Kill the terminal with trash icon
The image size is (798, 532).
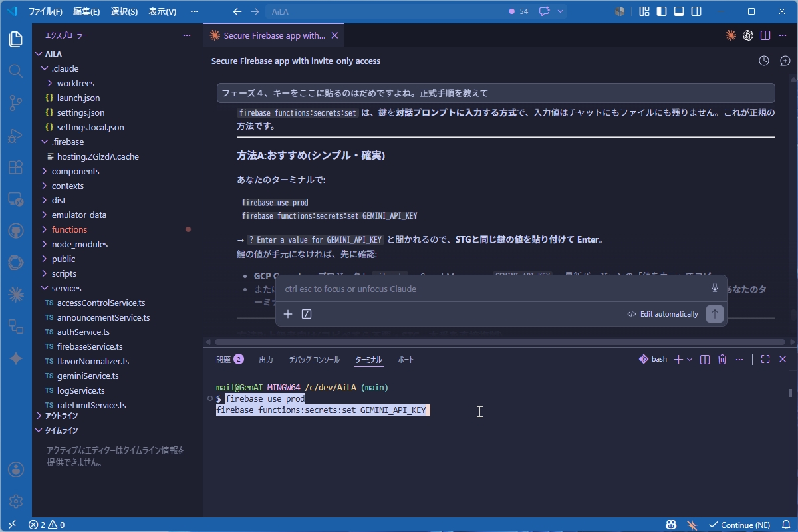722,359
